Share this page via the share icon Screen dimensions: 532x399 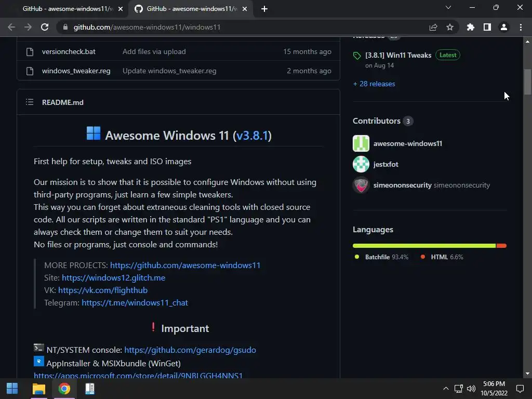tap(433, 27)
